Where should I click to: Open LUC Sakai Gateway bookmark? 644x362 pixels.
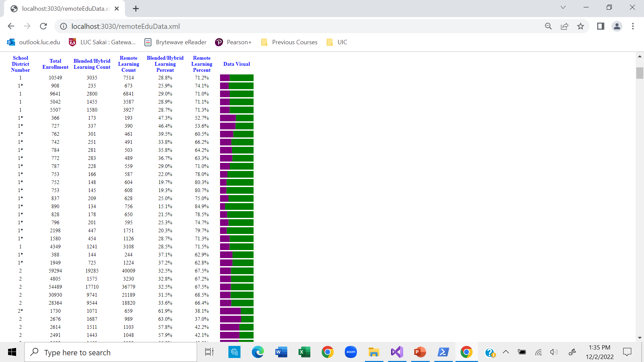tap(102, 42)
